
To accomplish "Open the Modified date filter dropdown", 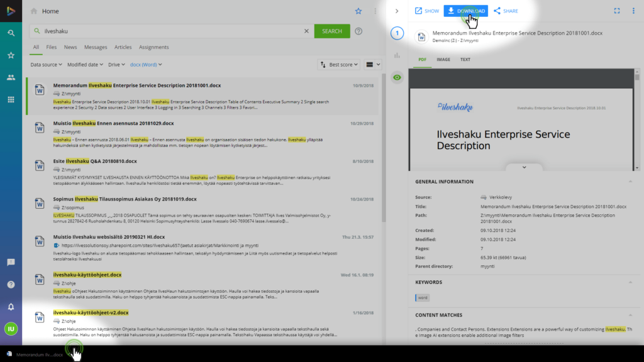I will (x=85, y=65).
